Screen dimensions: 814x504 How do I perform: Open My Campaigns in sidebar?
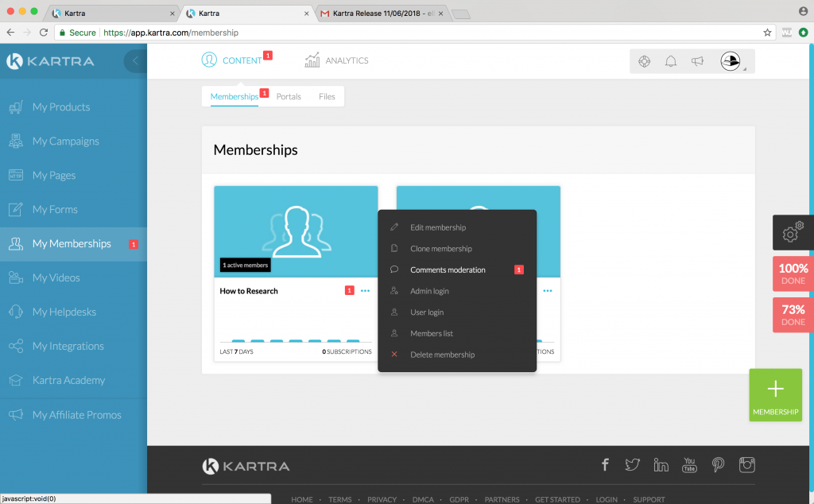click(73, 142)
